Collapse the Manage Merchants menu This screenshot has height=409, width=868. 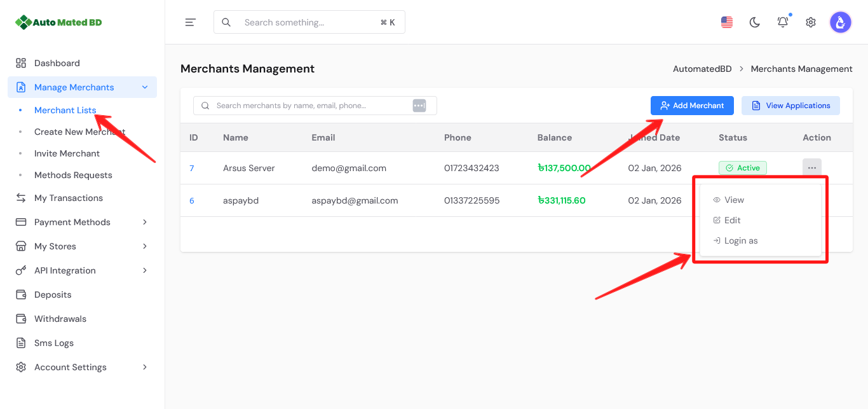click(145, 87)
